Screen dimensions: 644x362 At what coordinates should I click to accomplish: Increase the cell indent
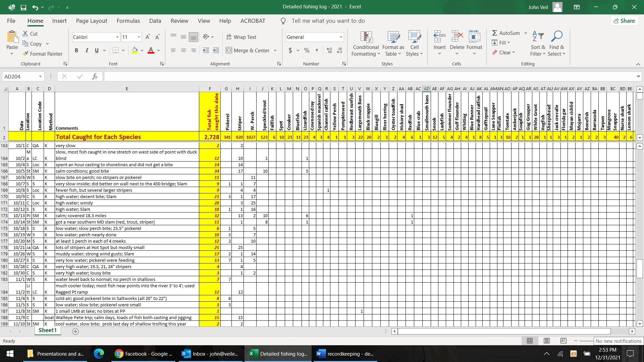click(x=216, y=50)
